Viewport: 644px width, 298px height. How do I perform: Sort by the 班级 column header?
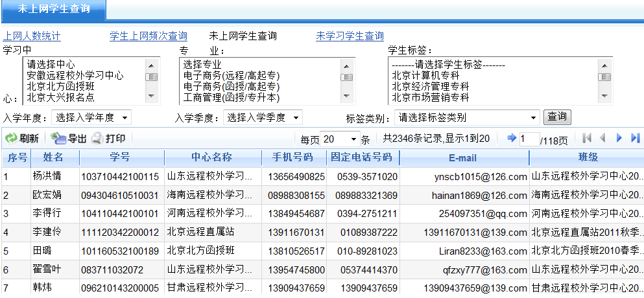(x=587, y=157)
